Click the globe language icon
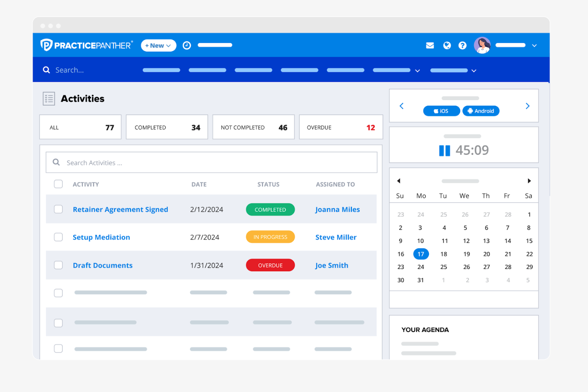The height and width of the screenshot is (392, 588). click(x=447, y=45)
